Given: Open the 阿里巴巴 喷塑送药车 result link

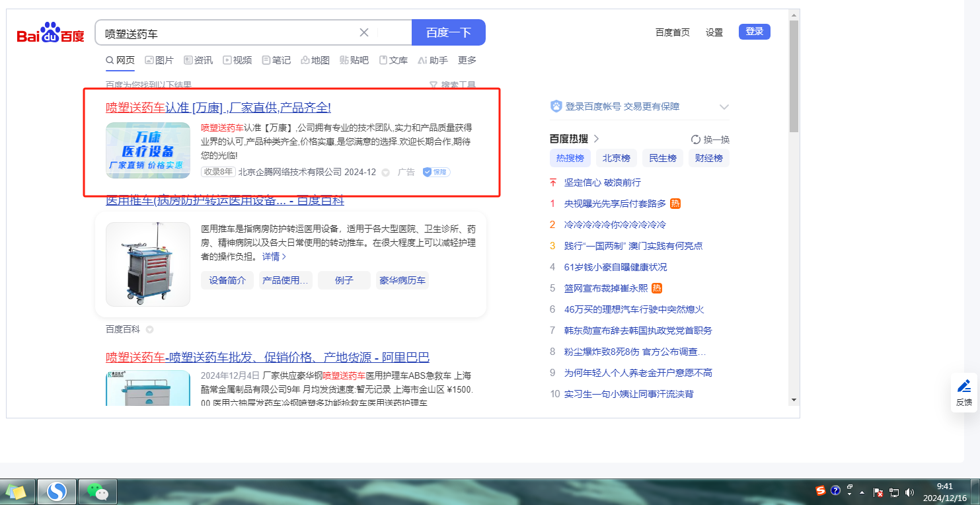Looking at the screenshot, I should pos(268,358).
